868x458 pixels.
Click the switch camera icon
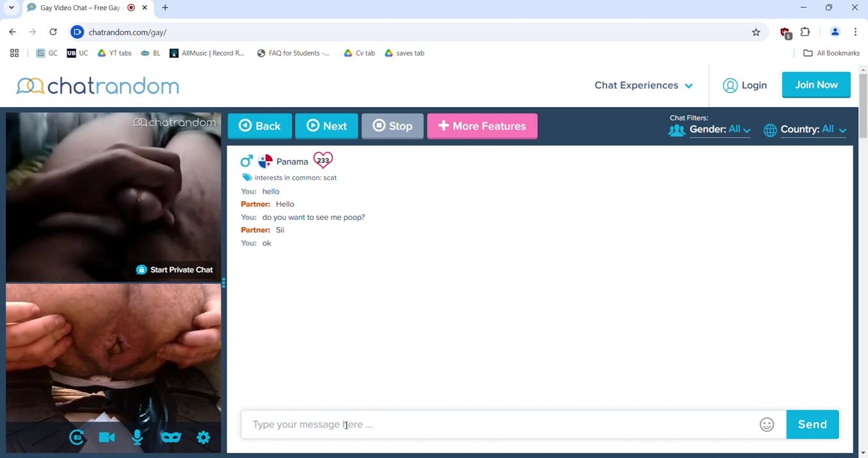point(77,437)
